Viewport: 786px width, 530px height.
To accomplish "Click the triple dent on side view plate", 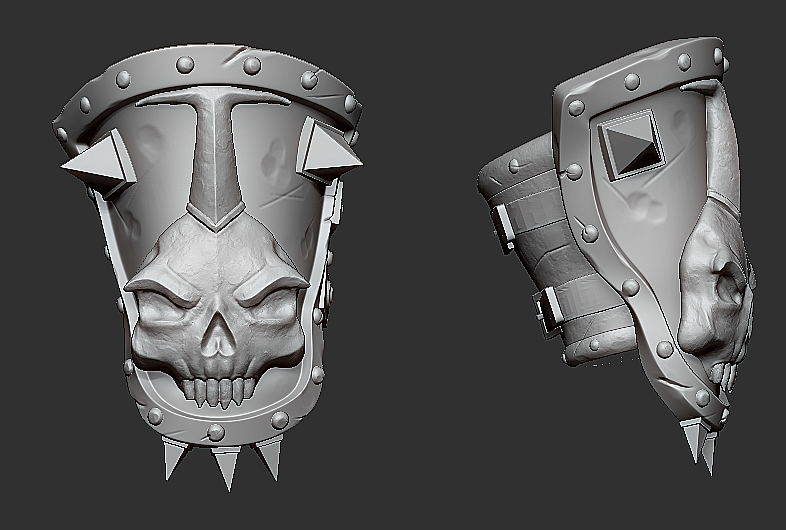I will coord(646,207).
